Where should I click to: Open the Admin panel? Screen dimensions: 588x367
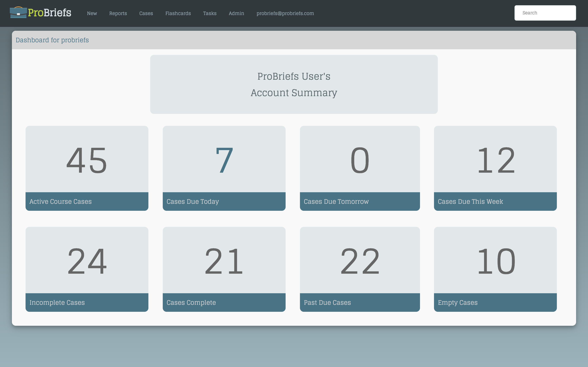(x=236, y=13)
